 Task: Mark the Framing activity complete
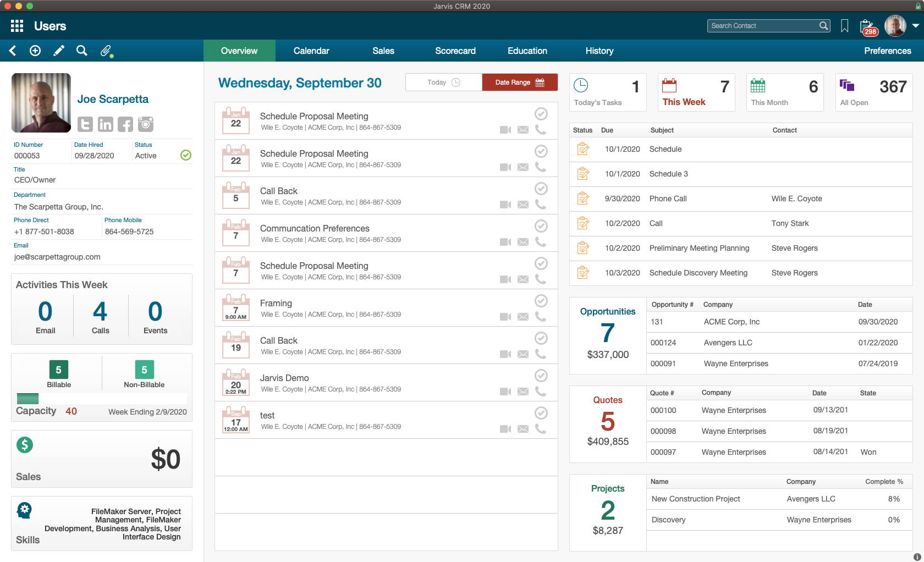coord(541,301)
